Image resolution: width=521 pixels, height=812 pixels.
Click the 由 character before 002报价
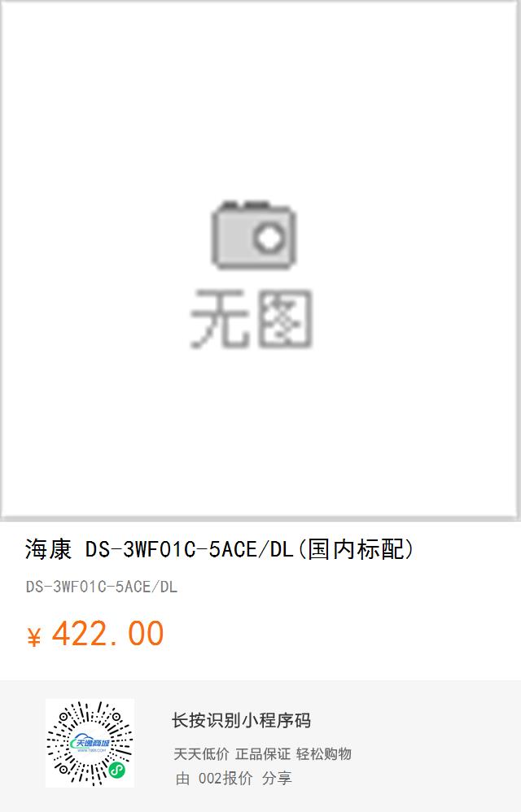[x=182, y=779]
